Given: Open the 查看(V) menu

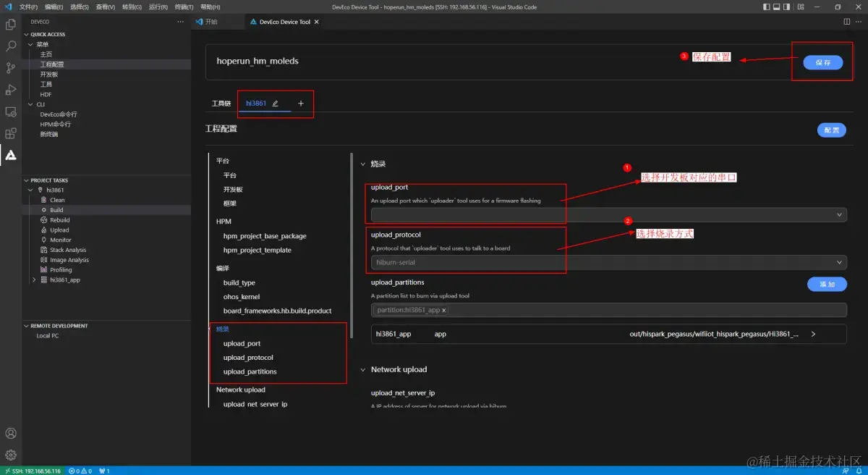Looking at the screenshot, I should [x=106, y=7].
